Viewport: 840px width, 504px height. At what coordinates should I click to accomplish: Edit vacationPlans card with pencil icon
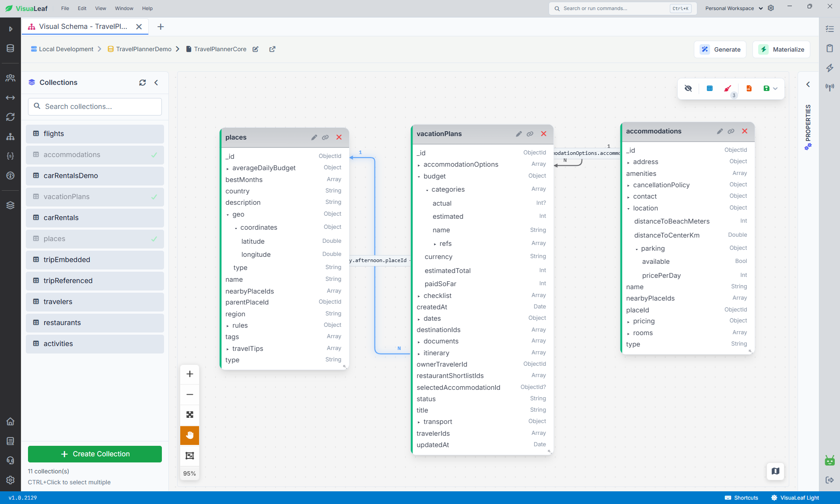tap(519, 134)
